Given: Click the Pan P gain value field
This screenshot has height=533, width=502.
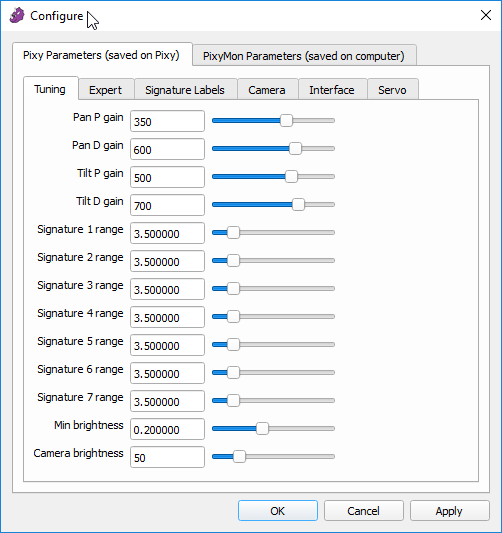Looking at the screenshot, I should tap(167, 121).
